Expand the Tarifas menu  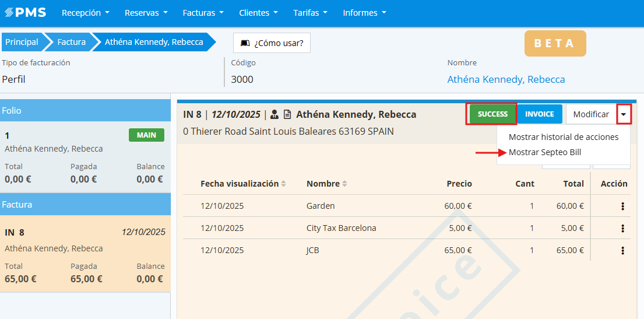click(x=310, y=12)
